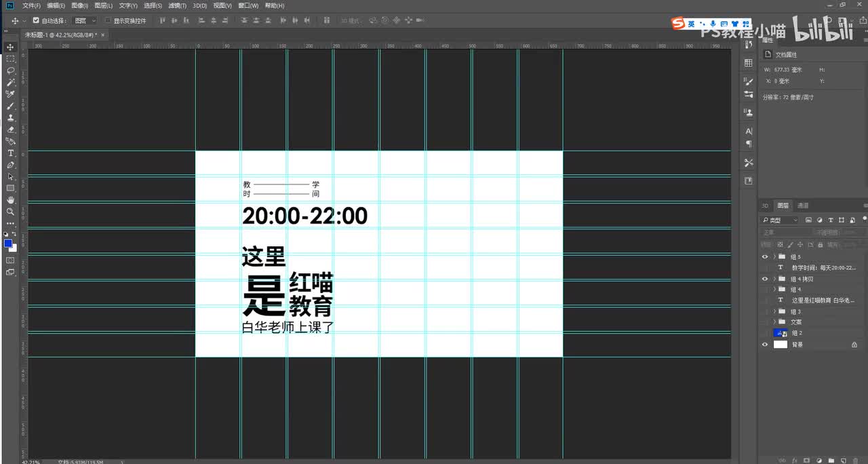Open the 图像(I) menu

(x=79, y=5)
